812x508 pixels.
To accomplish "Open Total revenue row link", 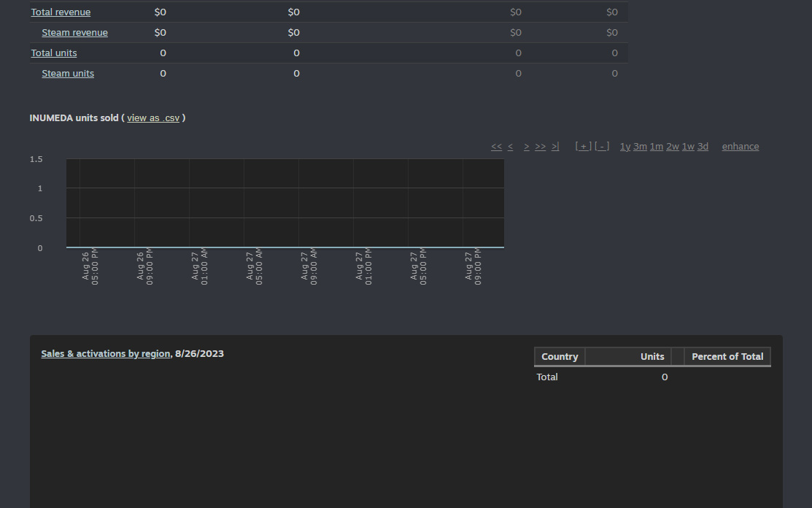I will point(61,12).
